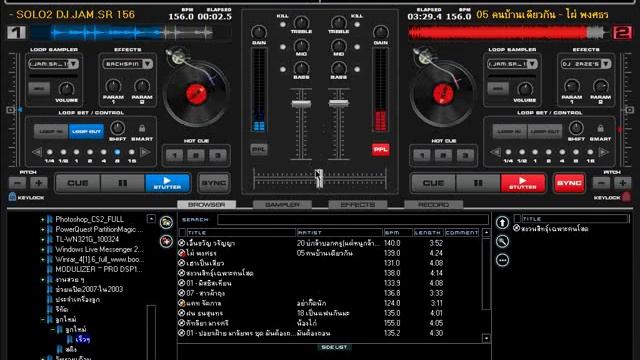Click the red add-folder icon in browser

(x=166, y=241)
